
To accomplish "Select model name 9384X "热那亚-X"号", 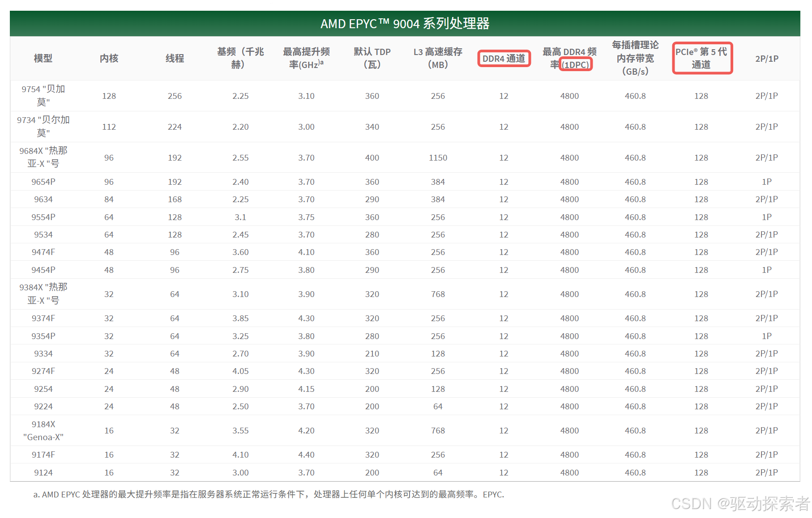I will point(43,294).
